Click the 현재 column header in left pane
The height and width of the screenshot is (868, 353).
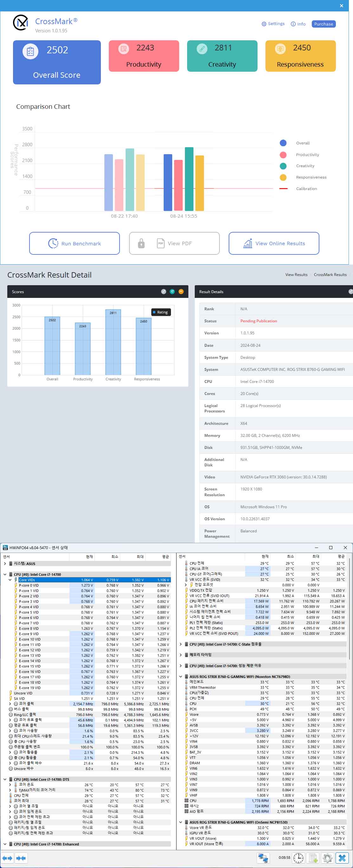click(x=82, y=556)
